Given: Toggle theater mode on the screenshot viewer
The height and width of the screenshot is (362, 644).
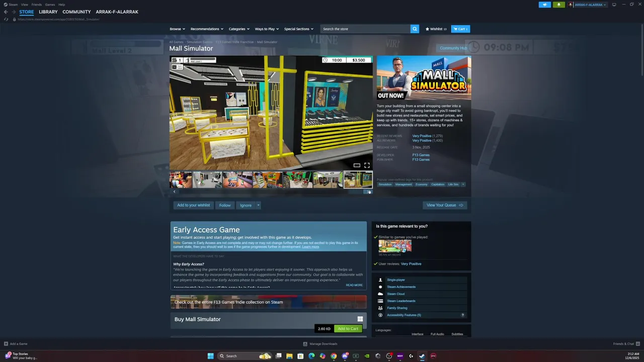Looking at the screenshot, I should pos(357,165).
